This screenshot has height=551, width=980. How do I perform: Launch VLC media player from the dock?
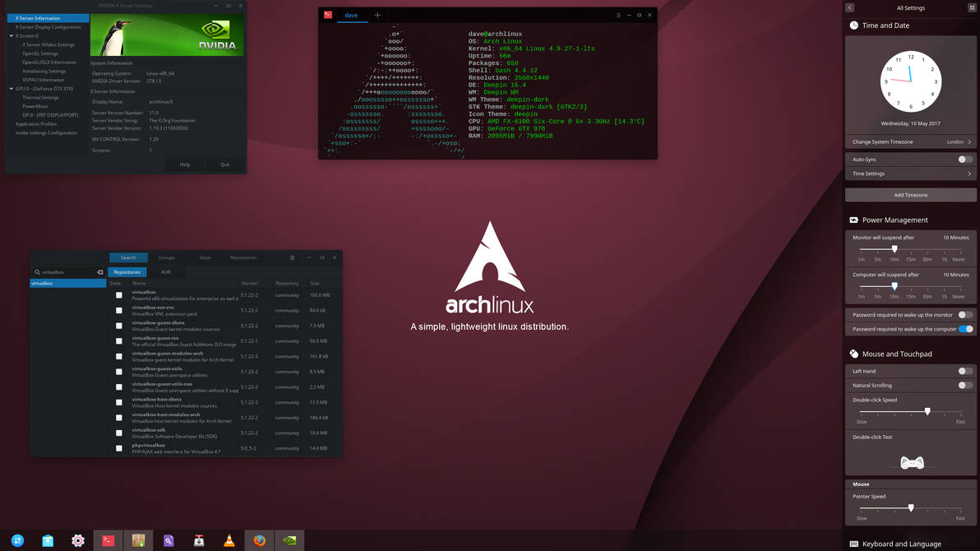229,540
